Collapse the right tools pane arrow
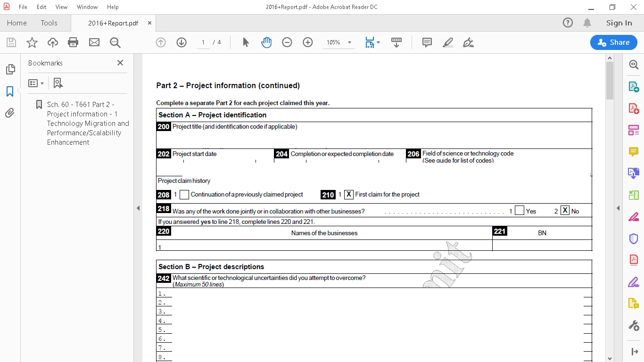The image size is (644, 362). (x=618, y=208)
